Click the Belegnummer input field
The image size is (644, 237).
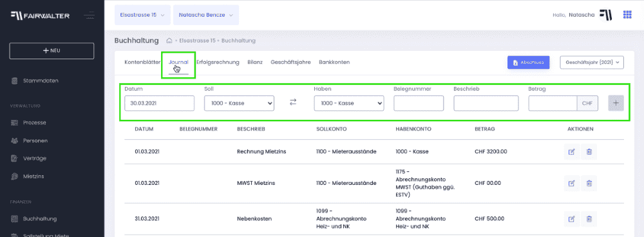[419, 103]
